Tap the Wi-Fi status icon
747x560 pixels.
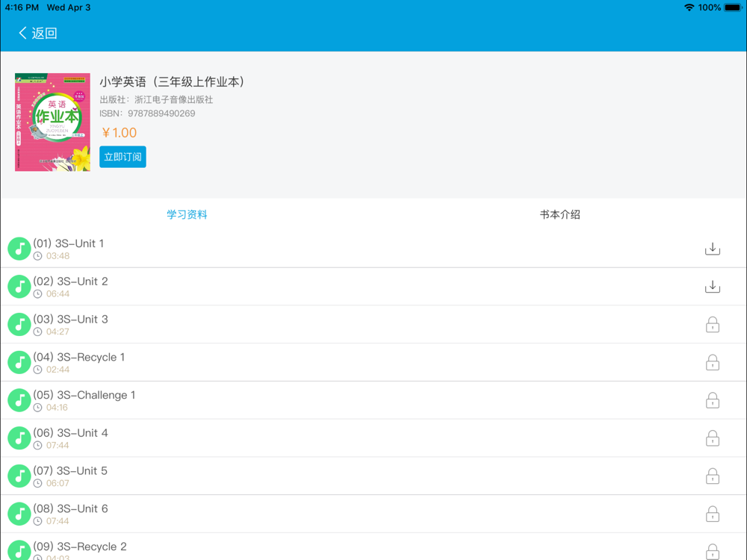pyautogui.click(x=688, y=7)
